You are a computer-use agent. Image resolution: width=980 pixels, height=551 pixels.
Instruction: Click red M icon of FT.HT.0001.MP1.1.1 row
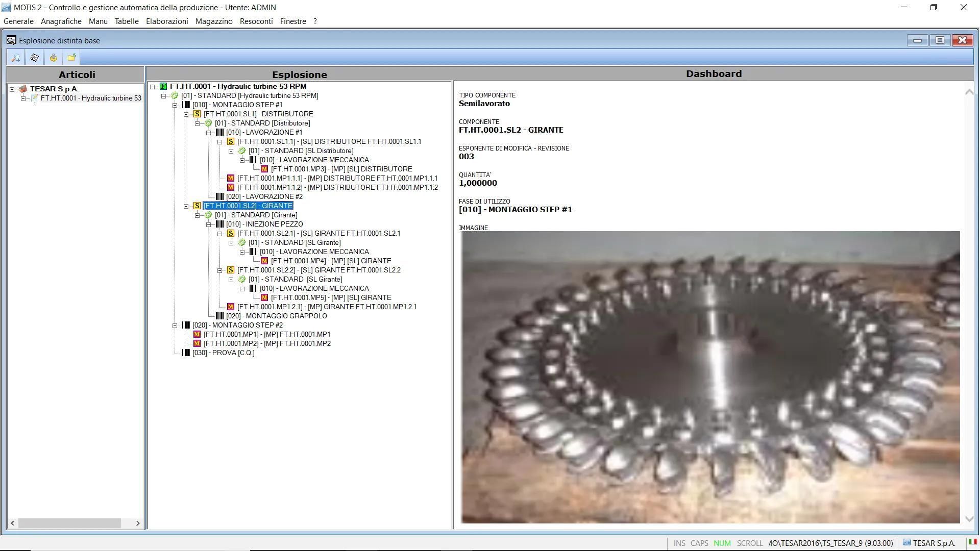[231, 178]
